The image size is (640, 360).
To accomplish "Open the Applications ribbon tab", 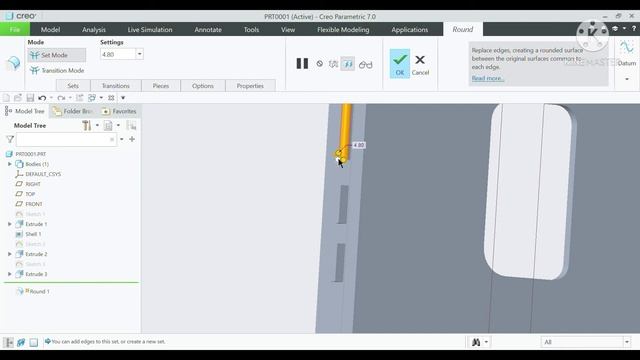I will (x=409, y=29).
